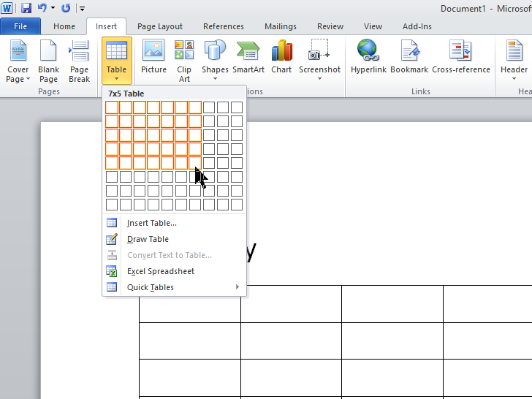Save the document using the floppy disk icon

click(x=26, y=8)
